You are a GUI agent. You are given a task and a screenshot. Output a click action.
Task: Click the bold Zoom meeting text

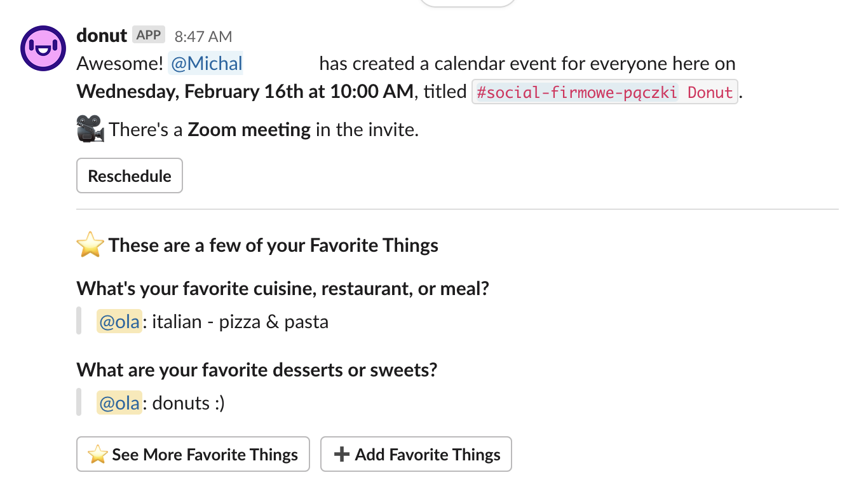[249, 130]
